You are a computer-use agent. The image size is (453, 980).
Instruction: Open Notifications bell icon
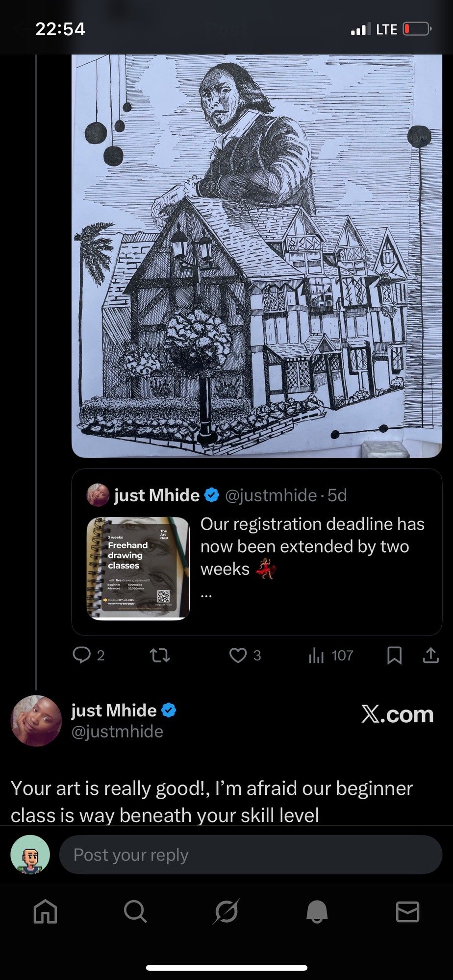coord(317,912)
